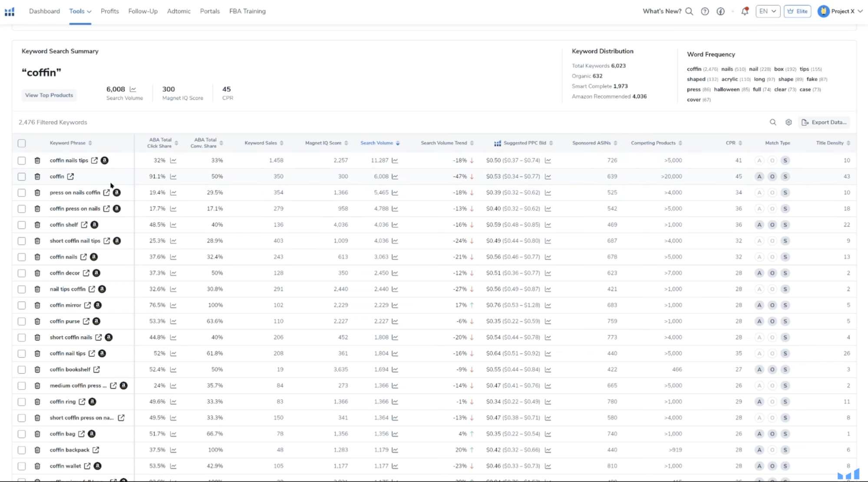Show search volume chart for 'coffin nails tips'
Screen dimensions: 868x482
(x=395, y=160)
